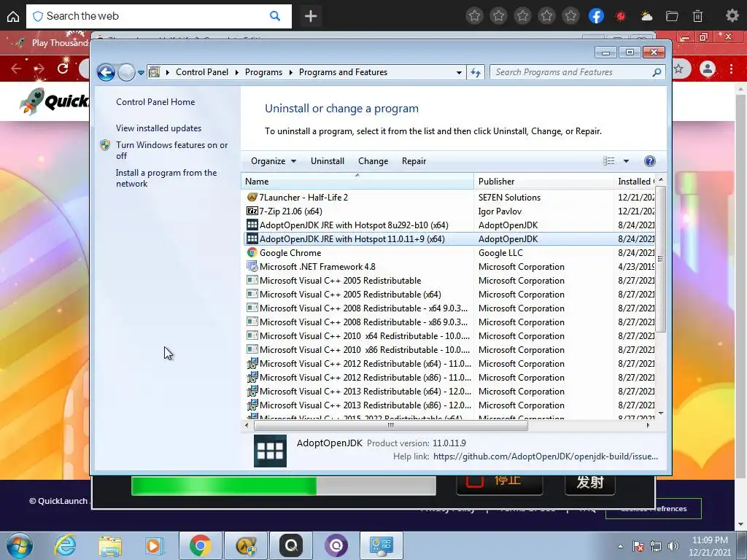Refresh the Programs and Features list

476,72
